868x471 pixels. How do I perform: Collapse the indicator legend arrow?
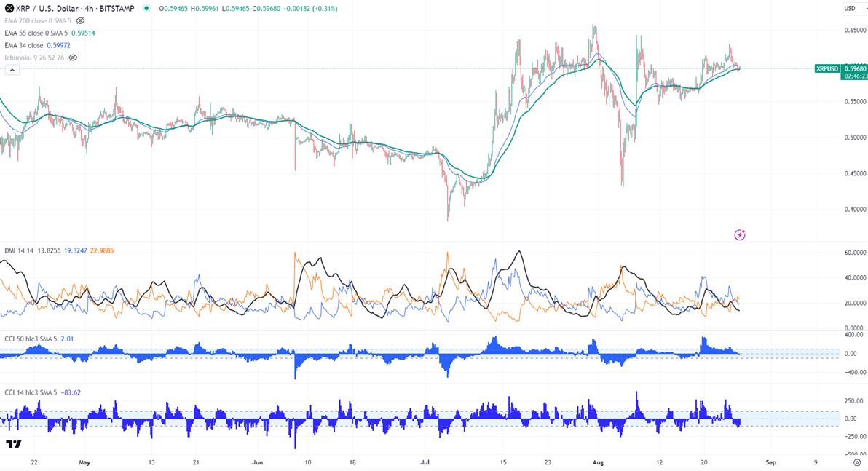[12, 70]
